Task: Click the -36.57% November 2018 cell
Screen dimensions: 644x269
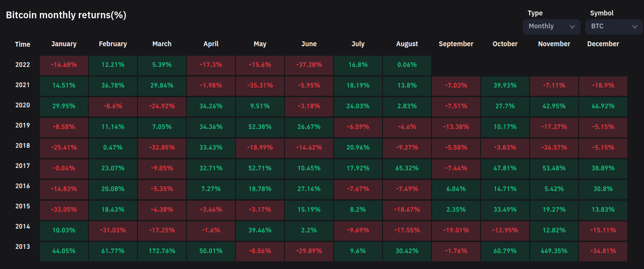Action: (x=554, y=147)
